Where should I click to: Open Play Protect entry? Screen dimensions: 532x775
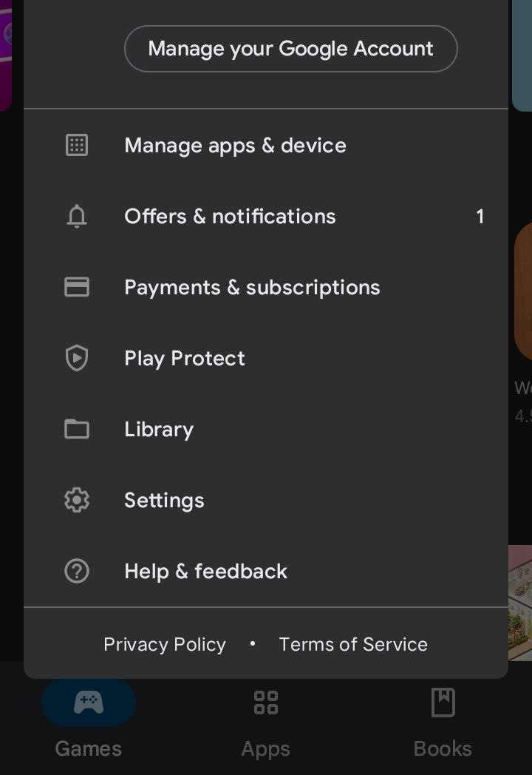[185, 359]
